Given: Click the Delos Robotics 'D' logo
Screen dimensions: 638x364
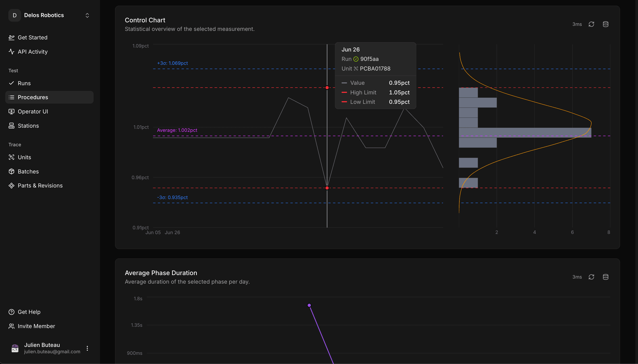Looking at the screenshot, I should 14,15.
